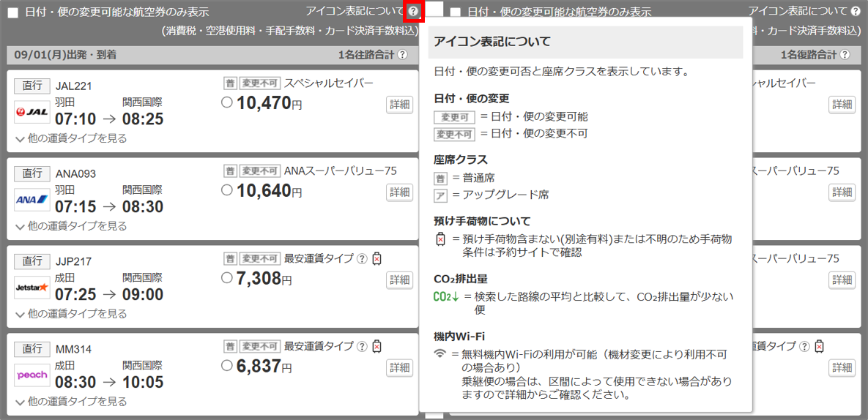
Task: Click the 07:25 departure time on JJP217
Action: 76,295
